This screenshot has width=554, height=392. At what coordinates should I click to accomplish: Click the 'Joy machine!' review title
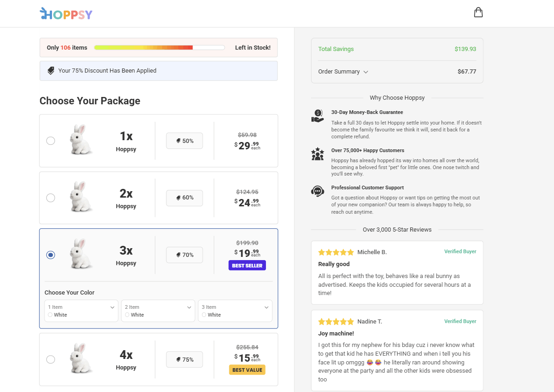point(336,334)
